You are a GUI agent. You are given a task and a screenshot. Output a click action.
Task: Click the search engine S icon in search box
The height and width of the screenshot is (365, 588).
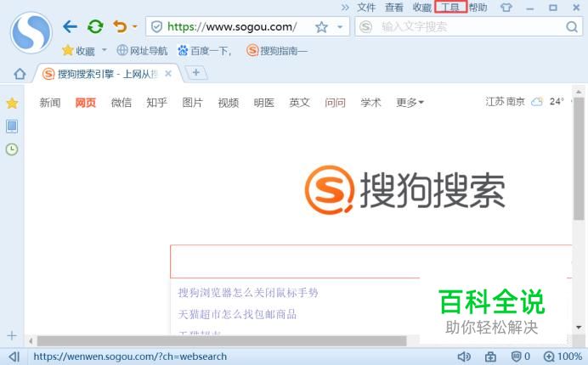point(365,26)
